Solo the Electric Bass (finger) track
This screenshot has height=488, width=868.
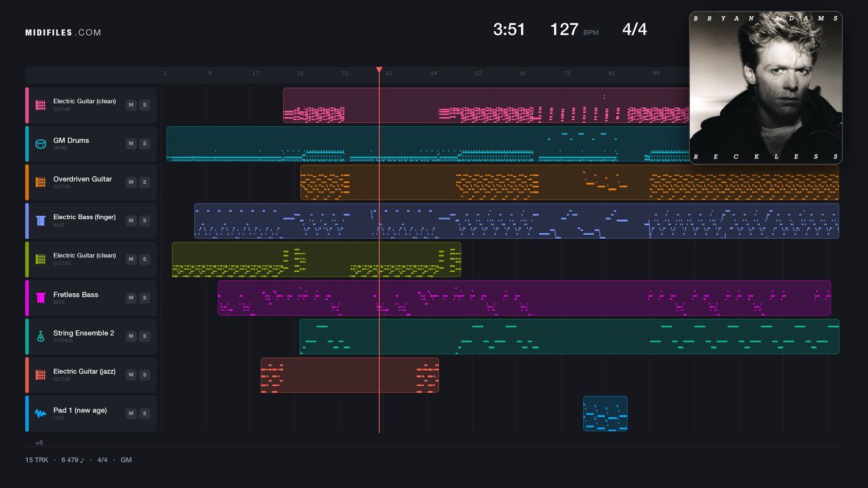(145, 221)
